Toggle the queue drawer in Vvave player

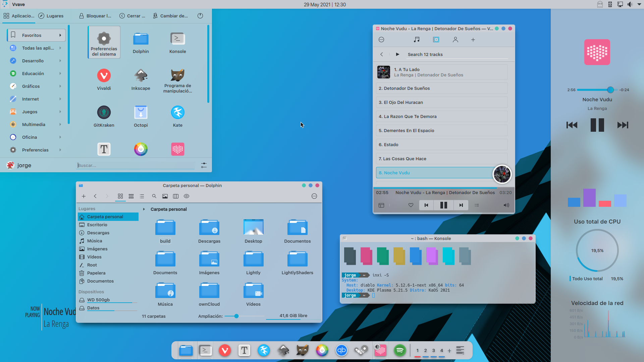(x=381, y=205)
